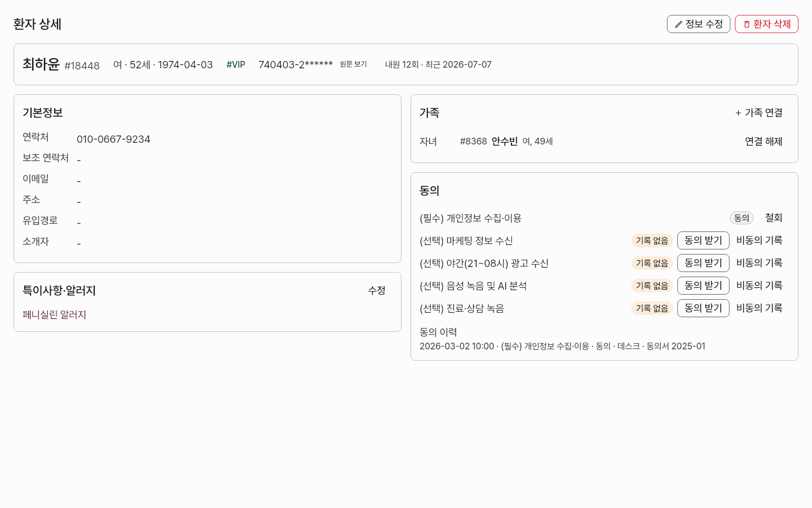The width and height of the screenshot is (812, 508).
Task: Select the phone number 010-0667-9234
Action: 113,139
